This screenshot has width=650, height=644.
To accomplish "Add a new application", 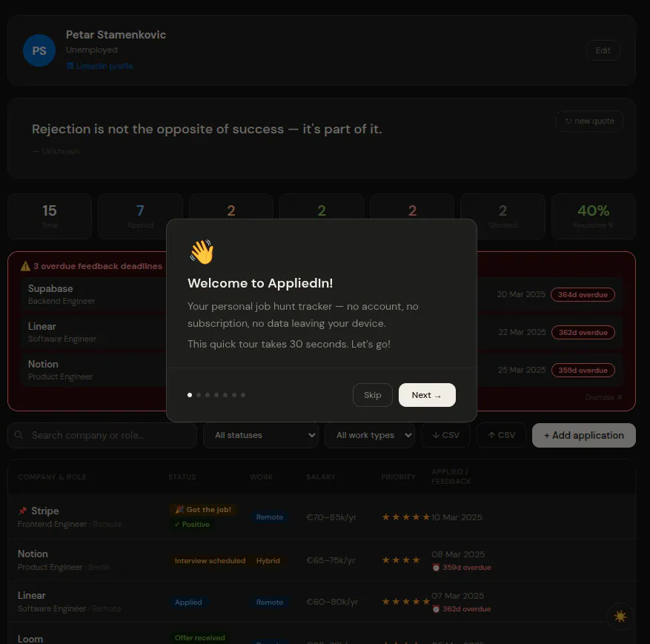I will [x=584, y=435].
